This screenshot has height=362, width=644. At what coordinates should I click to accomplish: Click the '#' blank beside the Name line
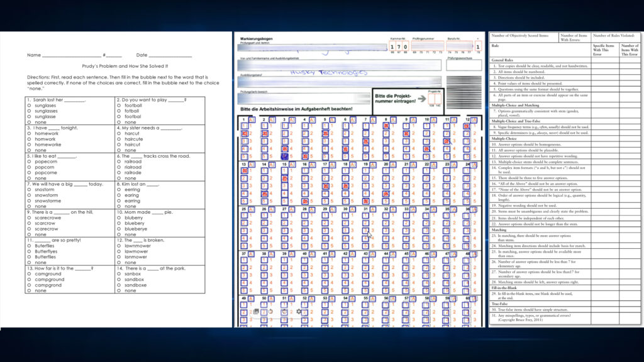[x=114, y=55]
